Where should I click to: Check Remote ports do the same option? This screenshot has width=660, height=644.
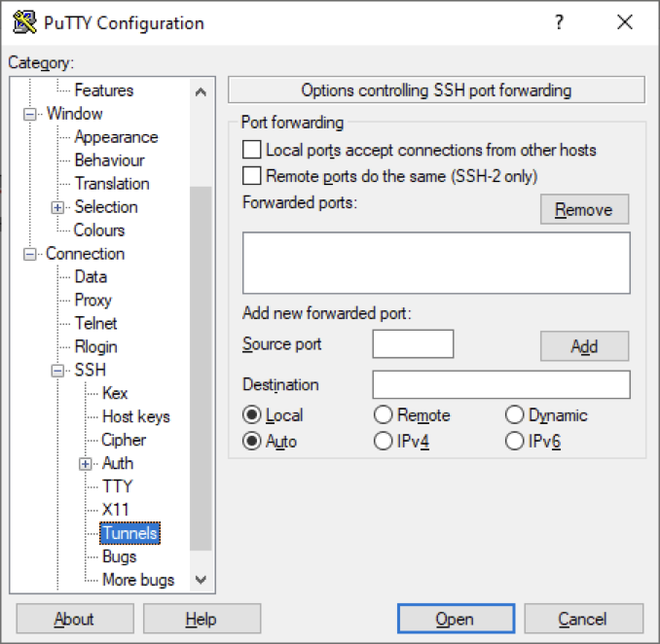coord(252,176)
